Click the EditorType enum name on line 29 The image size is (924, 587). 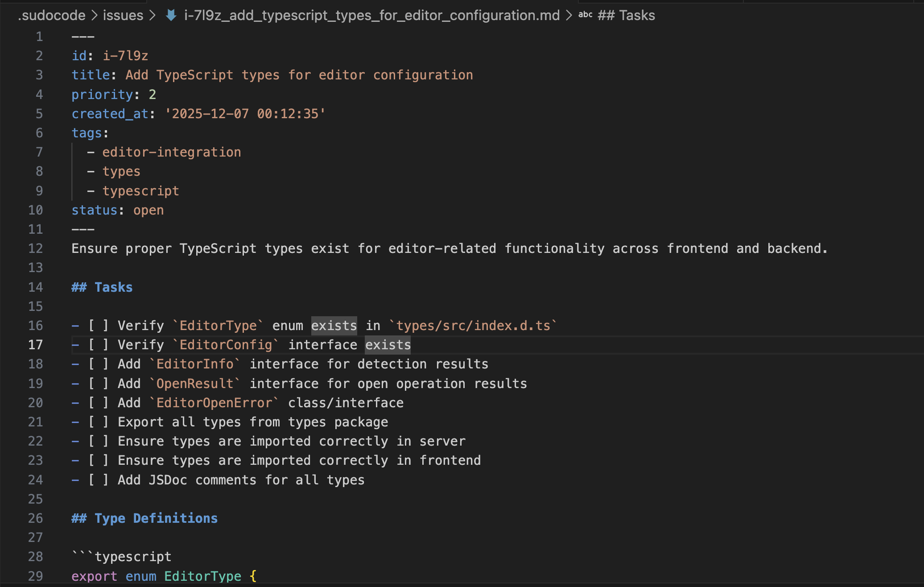click(203, 576)
